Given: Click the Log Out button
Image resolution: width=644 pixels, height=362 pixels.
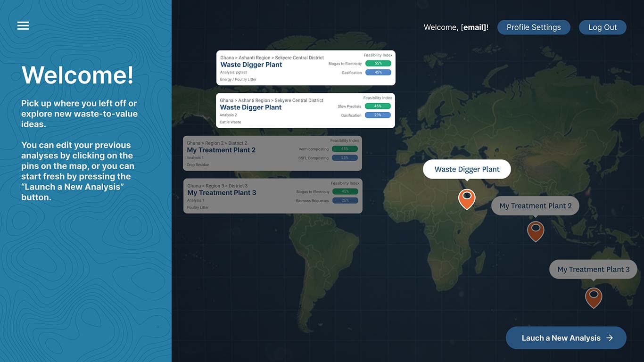Looking at the screenshot, I should [x=603, y=27].
